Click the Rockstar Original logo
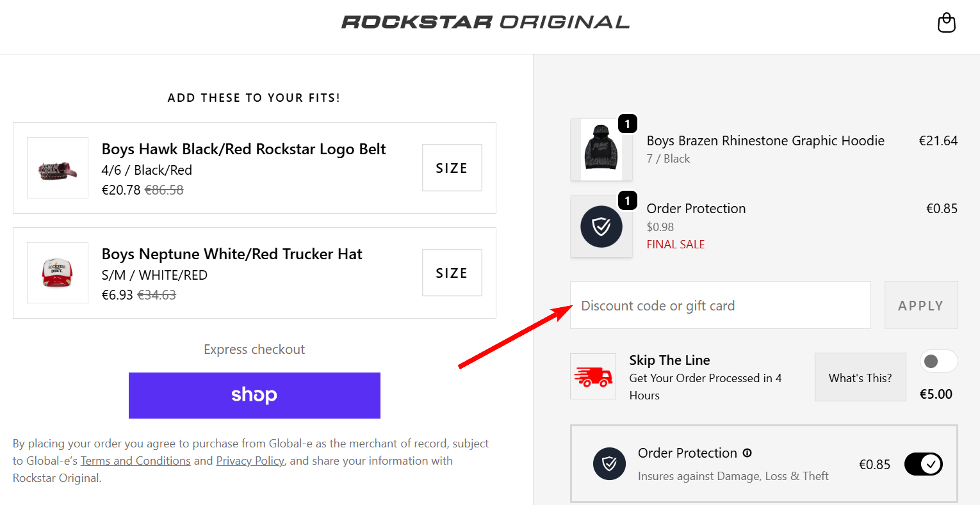The height and width of the screenshot is (505, 980). click(x=486, y=22)
